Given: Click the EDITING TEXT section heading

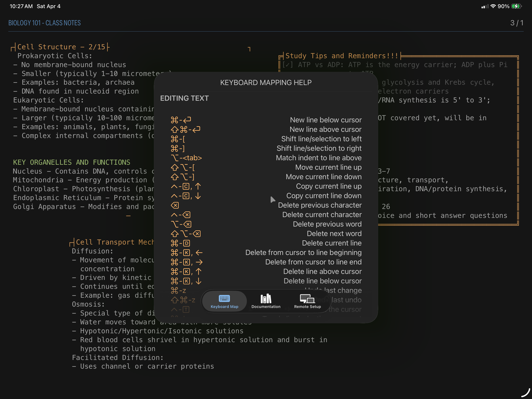Looking at the screenshot, I should click(184, 98).
